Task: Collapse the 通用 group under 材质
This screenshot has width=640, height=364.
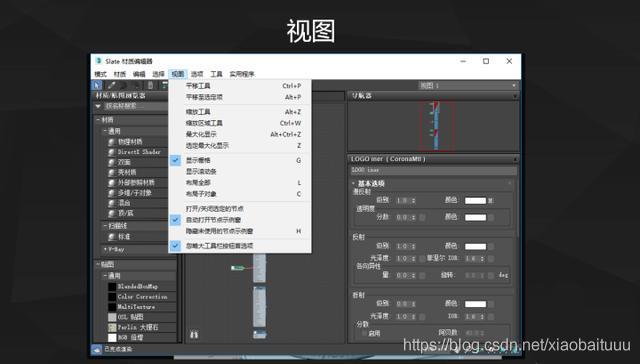Action: (105, 131)
